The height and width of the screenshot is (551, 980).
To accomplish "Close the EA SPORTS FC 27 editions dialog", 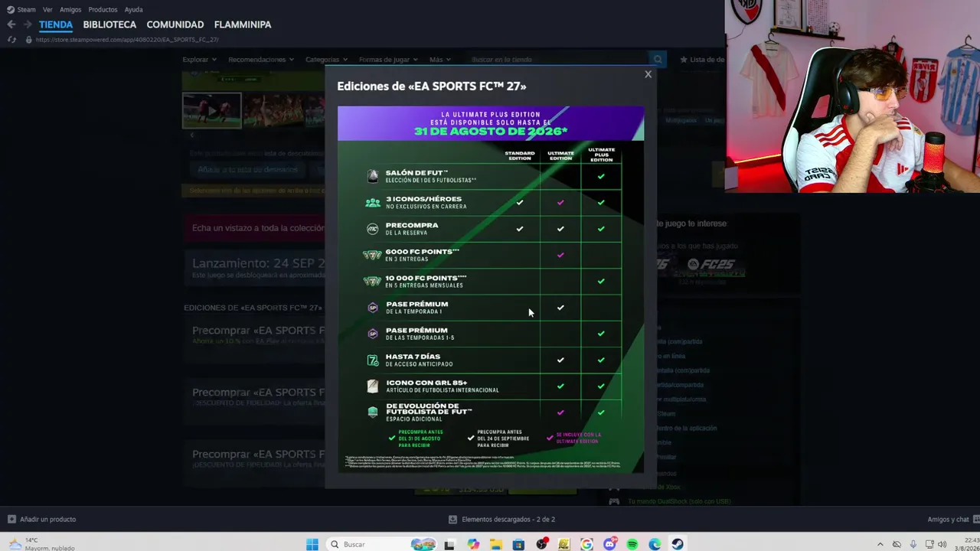I will pos(648,74).
